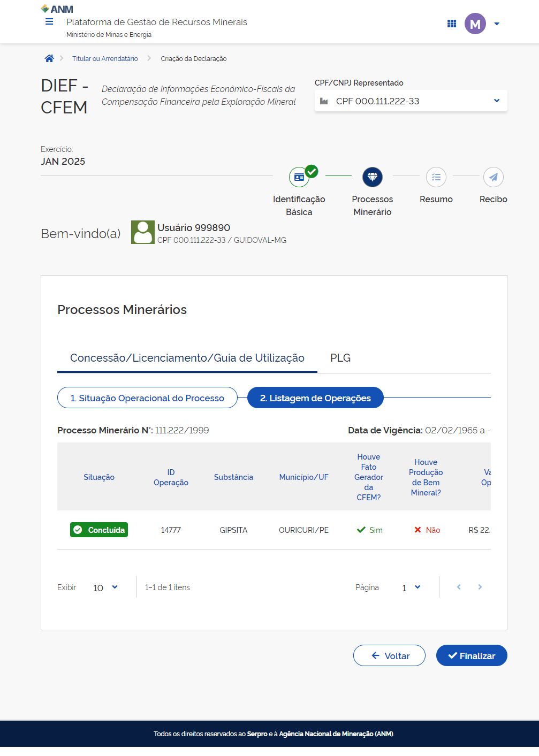Screen dimensions: 539x756
Task: Open the CPF/CNPJ Representado dropdown
Action: pos(411,101)
